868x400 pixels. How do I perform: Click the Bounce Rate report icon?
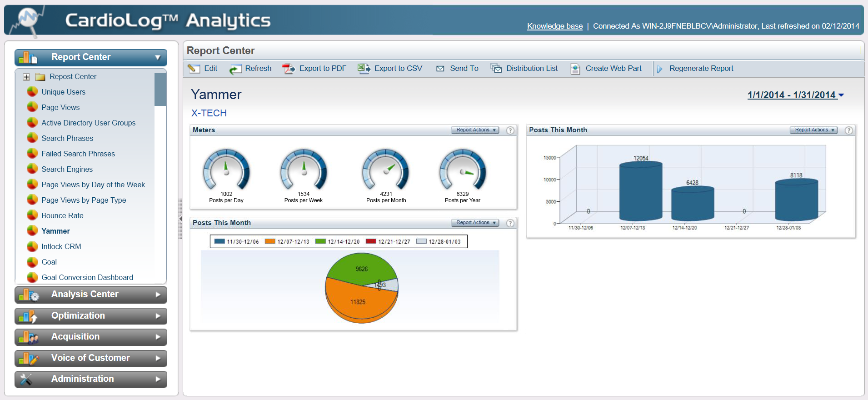coord(32,215)
